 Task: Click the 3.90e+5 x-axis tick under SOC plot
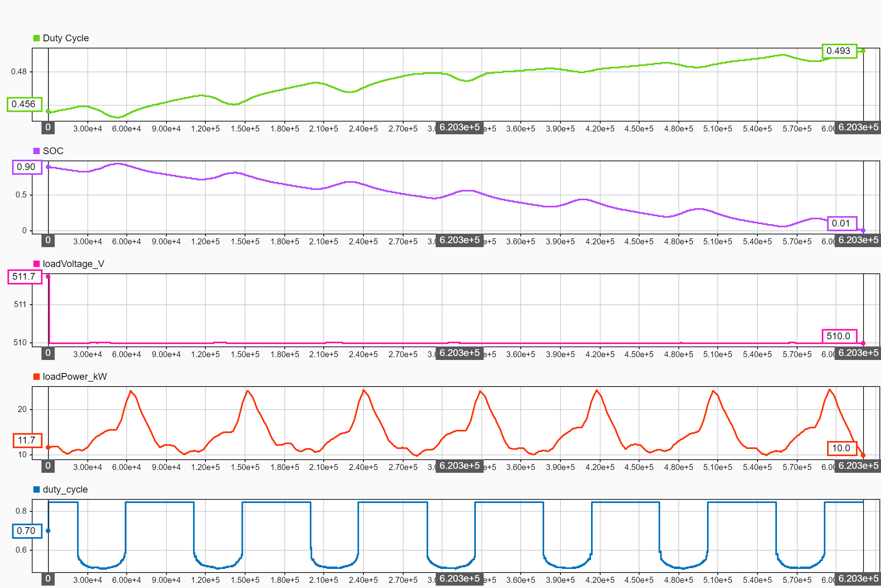(560, 242)
